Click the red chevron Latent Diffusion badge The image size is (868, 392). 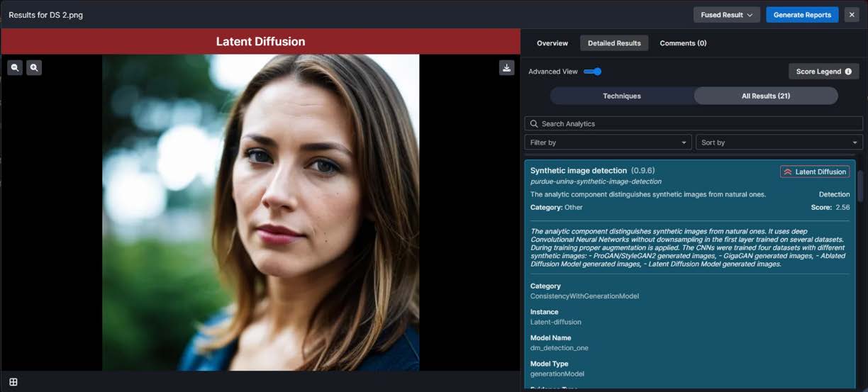point(815,172)
